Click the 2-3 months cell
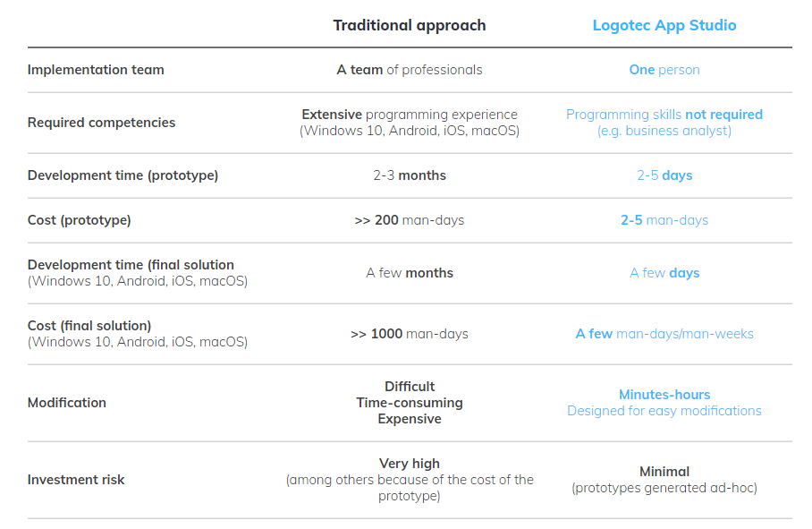 (x=409, y=175)
